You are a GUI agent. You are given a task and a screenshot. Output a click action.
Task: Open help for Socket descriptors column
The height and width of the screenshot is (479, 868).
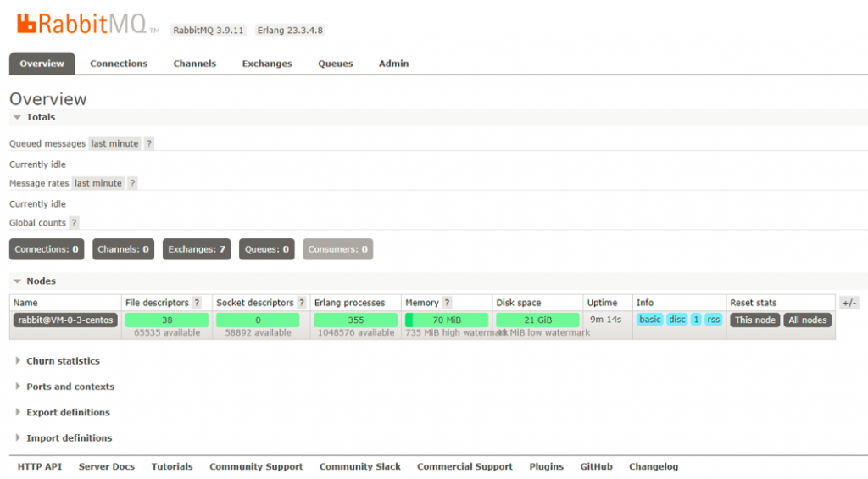(302, 303)
